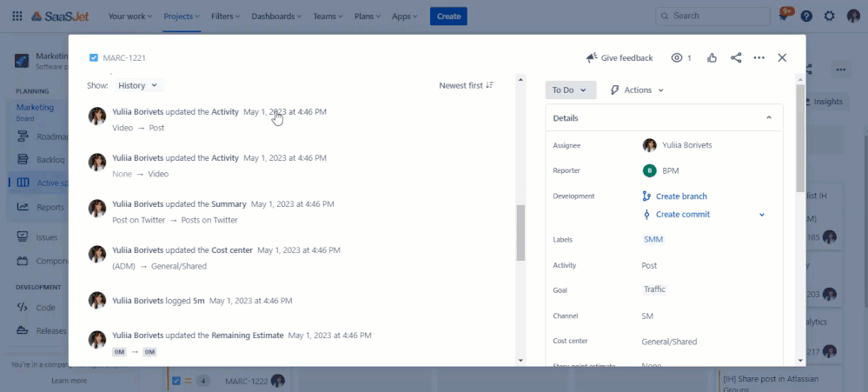The height and width of the screenshot is (392, 868).
Task: Open the Components sidebar icon
Action: 23,261
